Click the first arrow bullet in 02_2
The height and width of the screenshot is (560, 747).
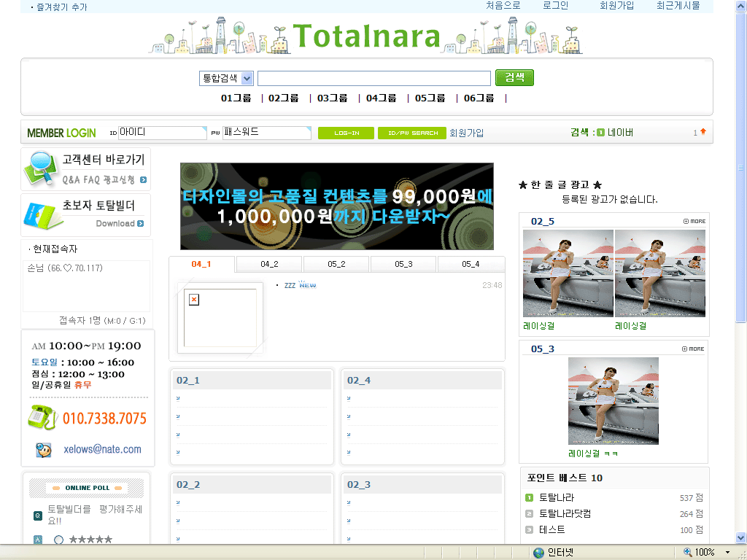pos(178,503)
